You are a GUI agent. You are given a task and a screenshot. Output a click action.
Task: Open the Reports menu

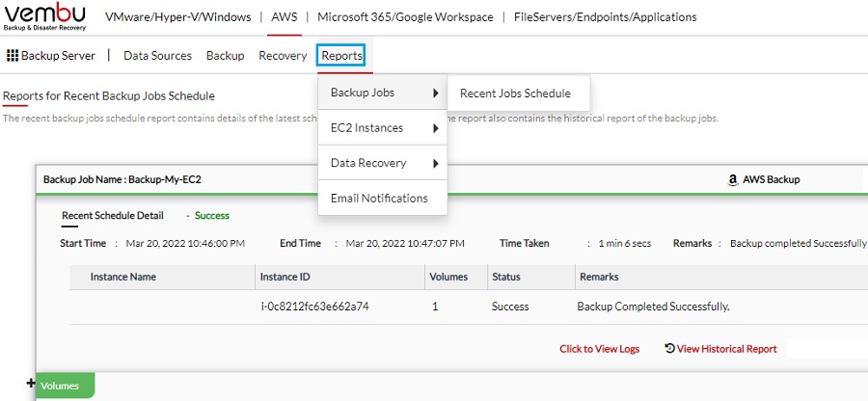341,55
